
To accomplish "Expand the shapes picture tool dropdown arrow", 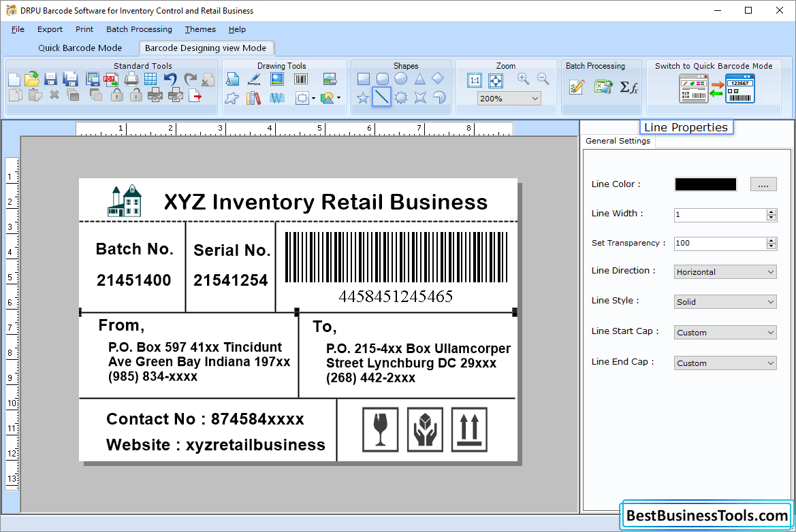I will [338, 98].
